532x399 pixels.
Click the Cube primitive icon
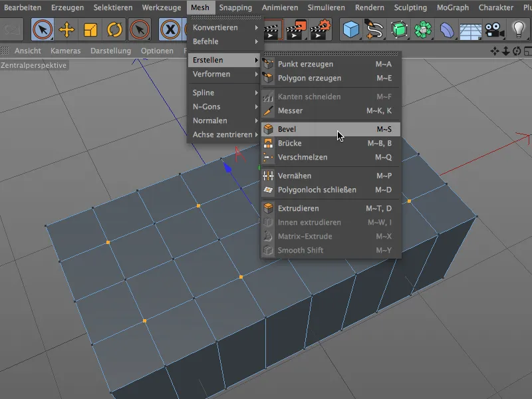tap(352, 30)
